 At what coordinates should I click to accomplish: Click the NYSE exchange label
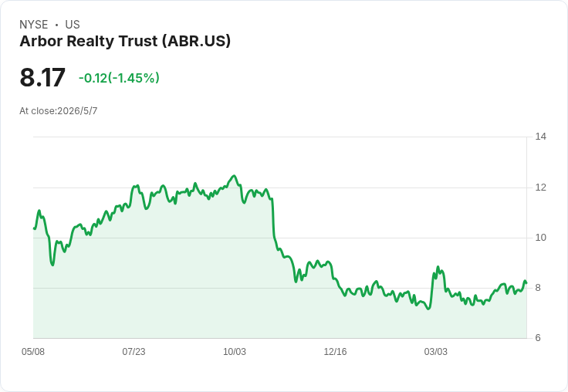coord(34,25)
